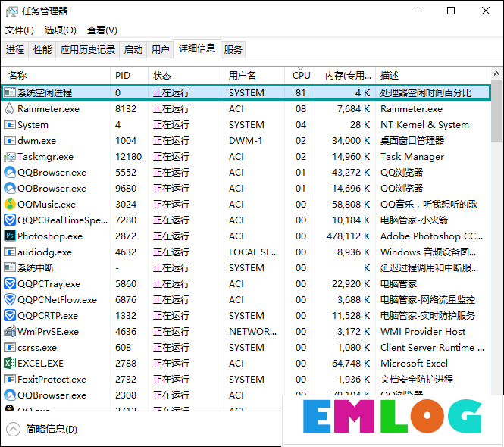
Task: Click the System process icon
Action: tap(10, 125)
